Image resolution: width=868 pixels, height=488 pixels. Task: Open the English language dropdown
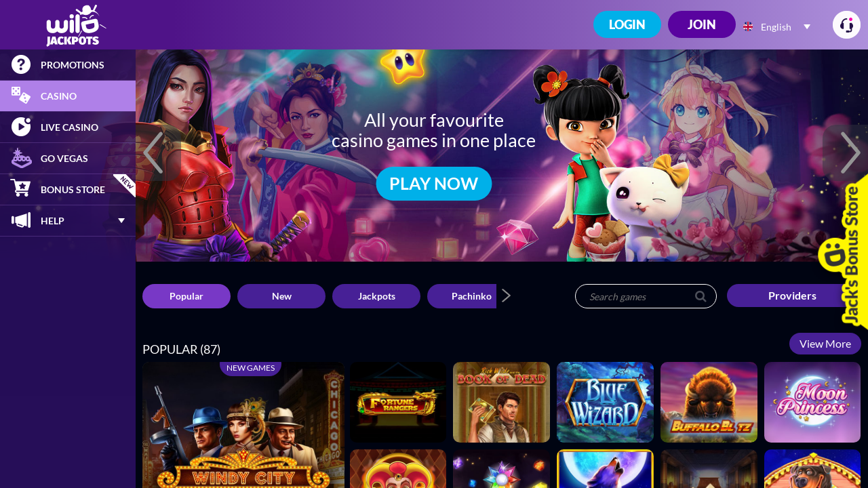point(777,26)
